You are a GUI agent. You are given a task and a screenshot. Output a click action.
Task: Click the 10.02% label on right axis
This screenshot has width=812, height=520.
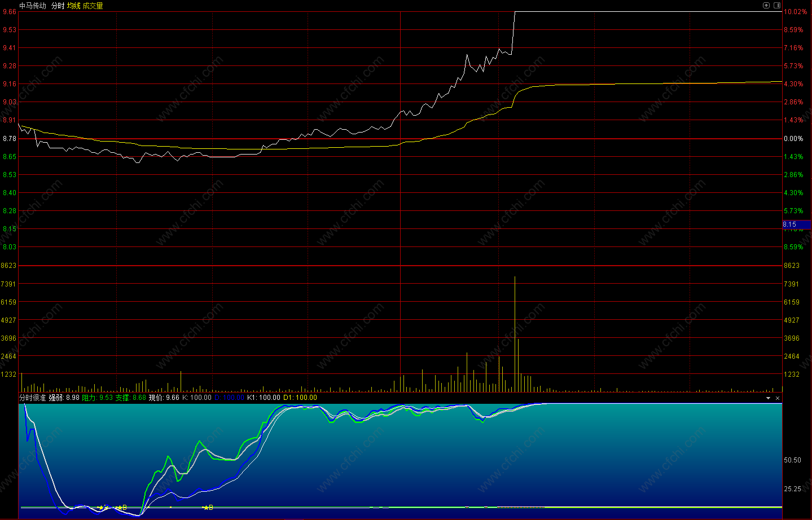tap(795, 12)
